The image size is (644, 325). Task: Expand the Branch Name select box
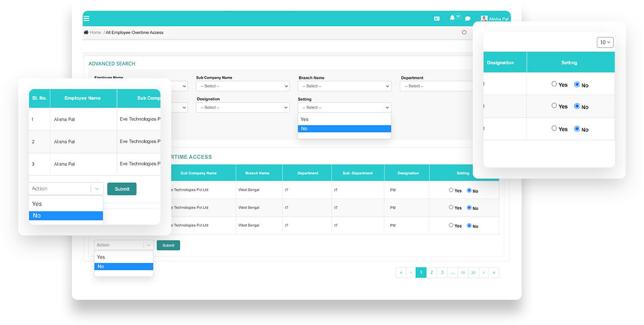pyautogui.click(x=345, y=86)
